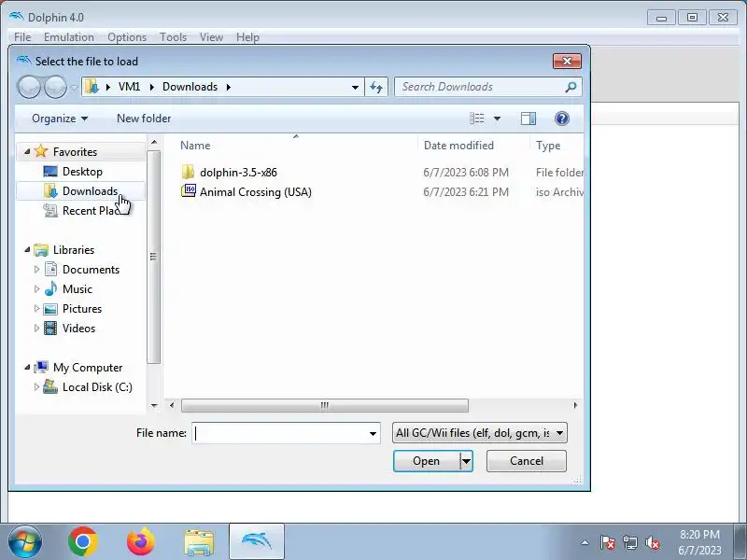Open Firefox from the taskbar
The image size is (747, 560).
(x=141, y=541)
